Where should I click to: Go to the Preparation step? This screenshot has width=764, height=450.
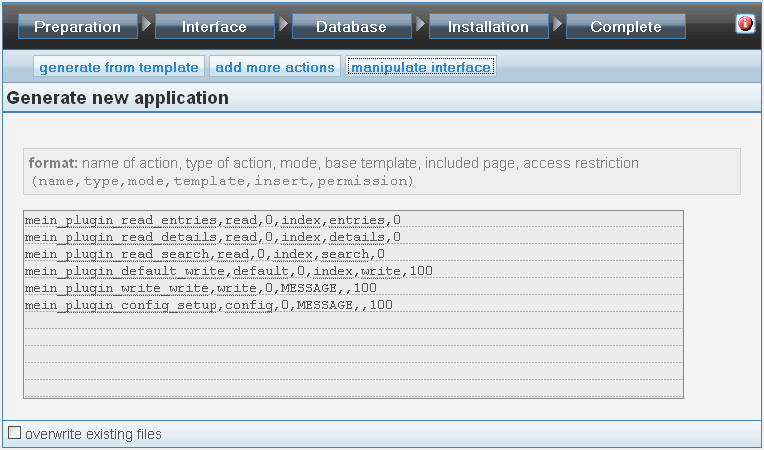point(78,26)
